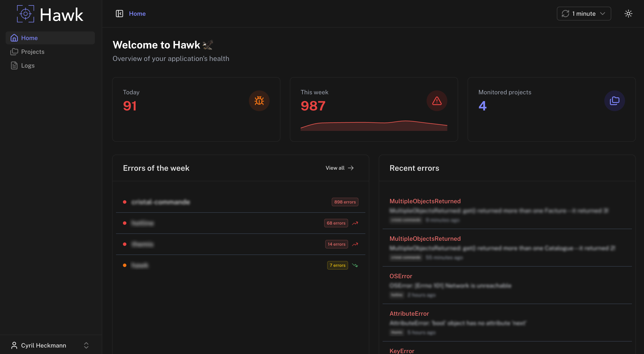Click the downward trend icon beside 7 errors
644x354 pixels.
[355, 265]
